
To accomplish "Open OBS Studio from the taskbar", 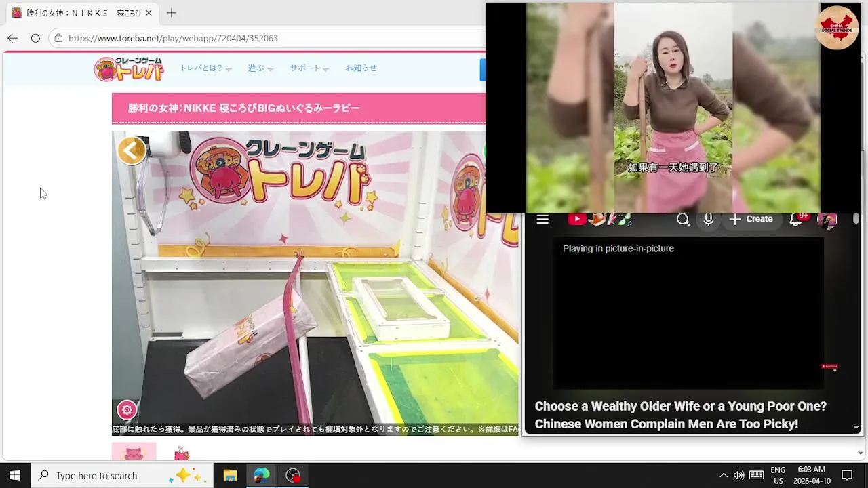I will click(293, 475).
